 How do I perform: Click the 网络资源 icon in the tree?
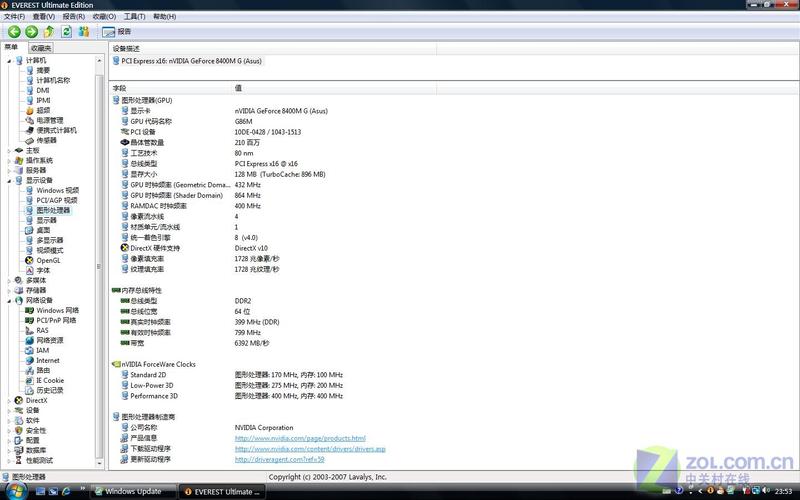pyautogui.click(x=30, y=340)
